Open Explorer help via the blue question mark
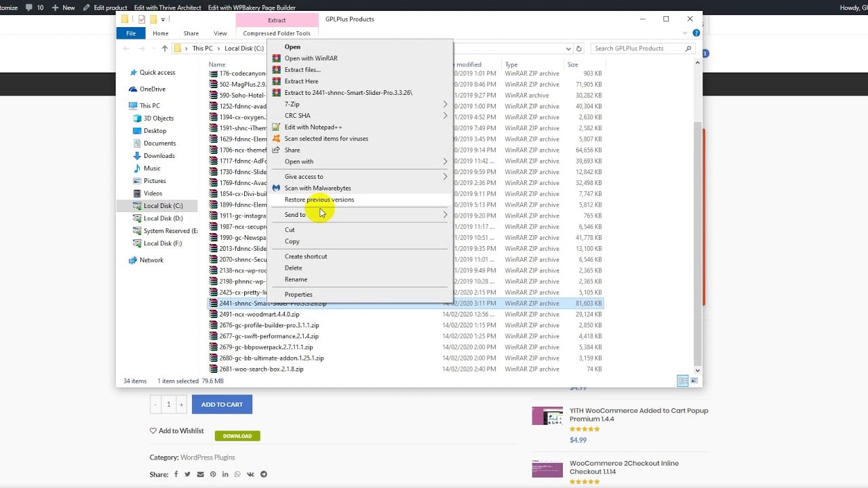 coord(696,33)
